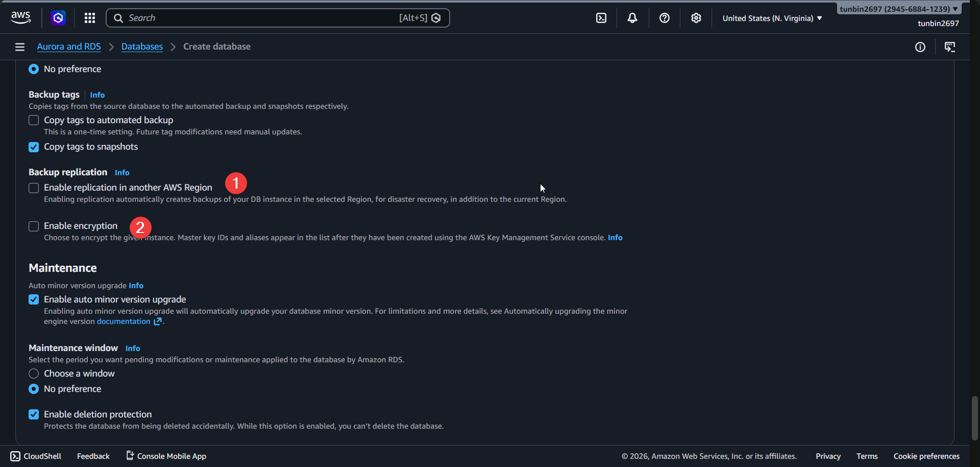Check Enable replication in another AWS Region
This screenshot has height=467, width=980.
point(33,188)
